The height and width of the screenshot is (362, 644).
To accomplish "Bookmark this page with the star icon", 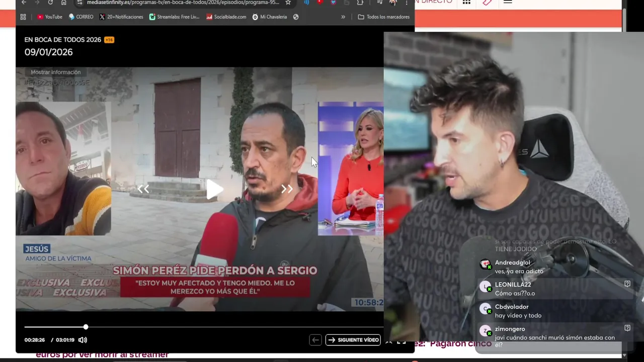I will tap(288, 3).
